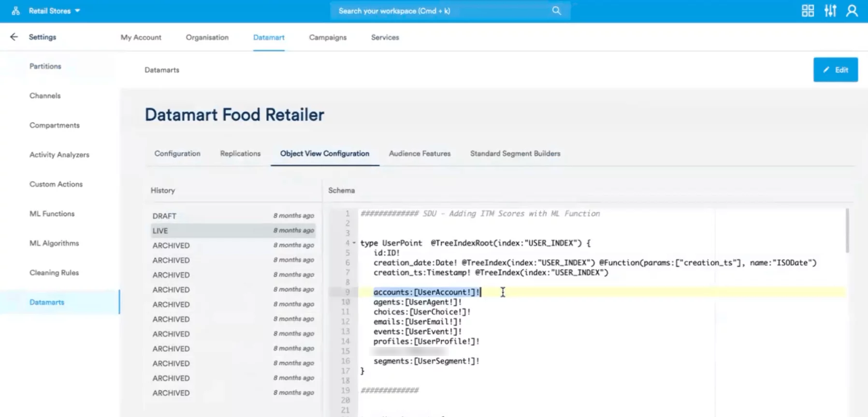This screenshot has height=417, width=868.
Task: Click the Datamarts breadcrumb link
Action: [x=162, y=70]
